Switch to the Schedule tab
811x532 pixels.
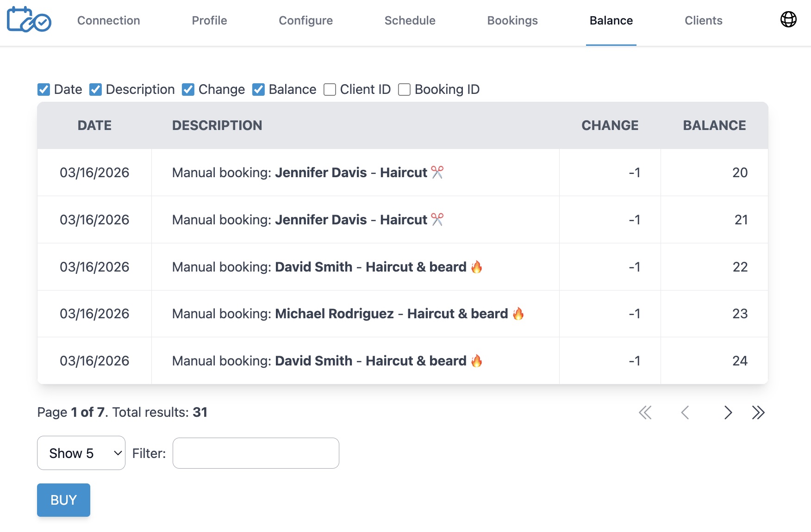pos(410,20)
